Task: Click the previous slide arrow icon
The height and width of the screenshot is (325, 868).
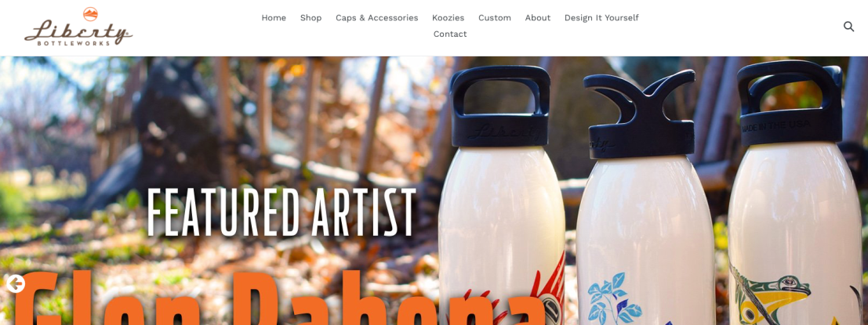Action: pos(16,283)
